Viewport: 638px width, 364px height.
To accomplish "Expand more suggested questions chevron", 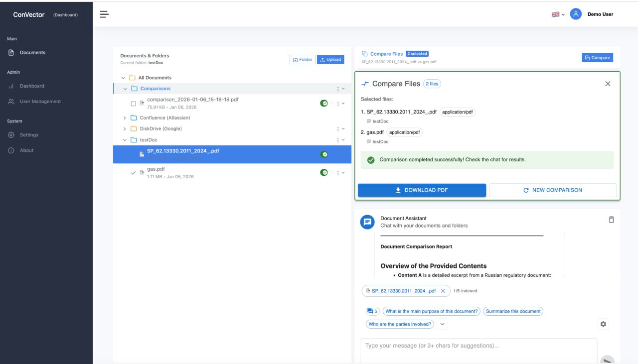I will tap(442, 324).
